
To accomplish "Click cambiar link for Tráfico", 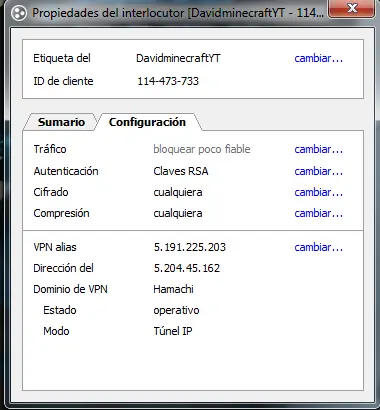I will click(x=318, y=149).
